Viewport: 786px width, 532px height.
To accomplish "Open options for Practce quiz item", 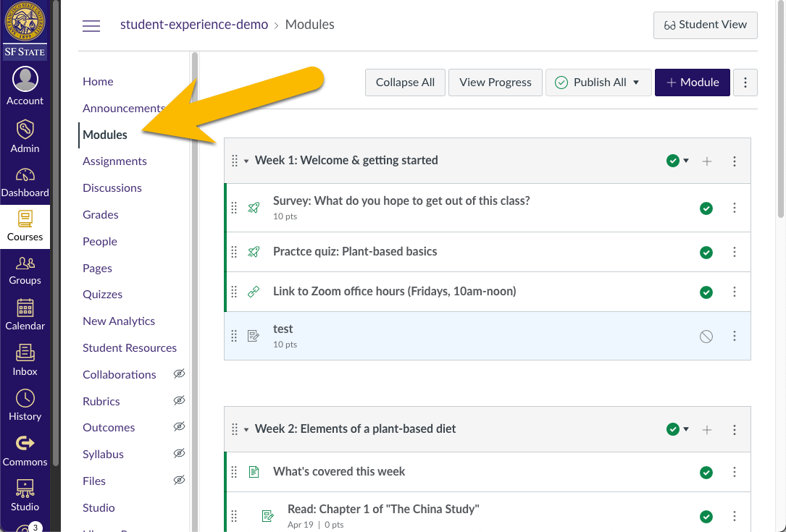I will coord(735,252).
